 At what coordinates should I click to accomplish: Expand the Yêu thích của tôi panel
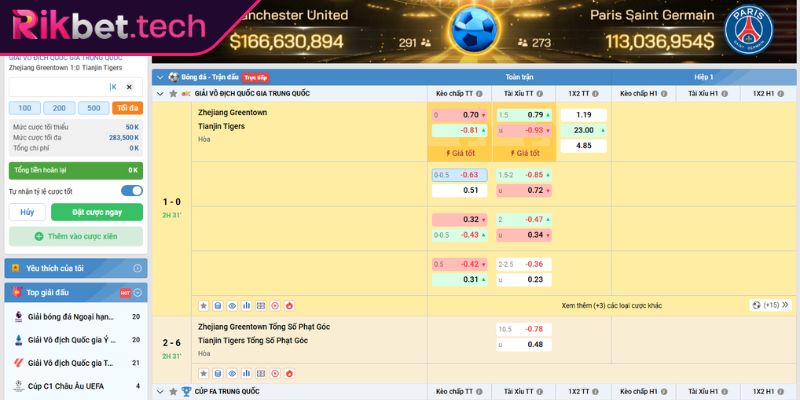click(138, 268)
